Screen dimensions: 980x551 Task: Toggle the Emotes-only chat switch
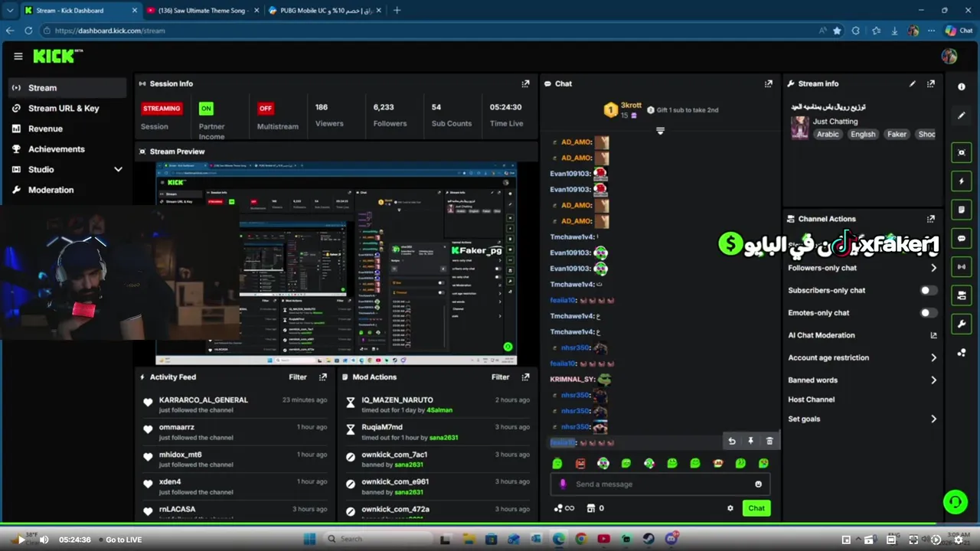tap(928, 313)
